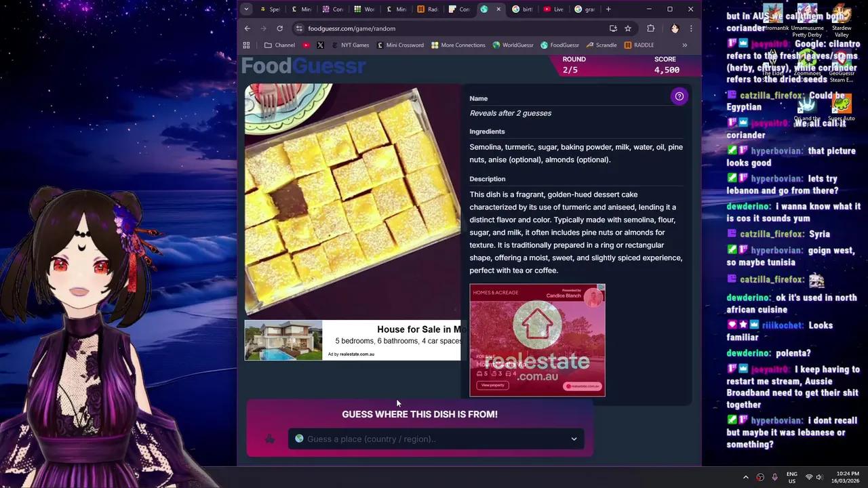
Task: Open the FoodGuessr bookmark
Action: (560, 45)
